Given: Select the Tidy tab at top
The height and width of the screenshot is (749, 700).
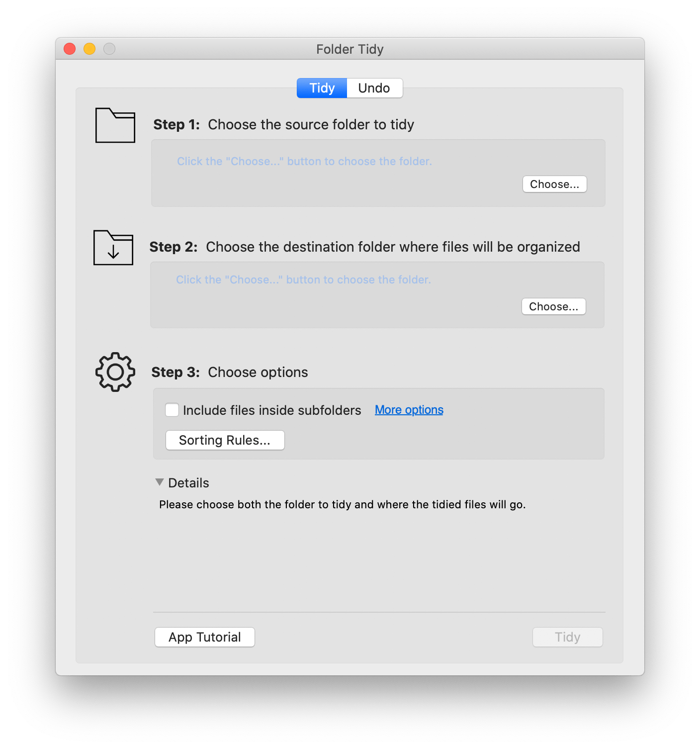Looking at the screenshot, I should click(322, 88).
